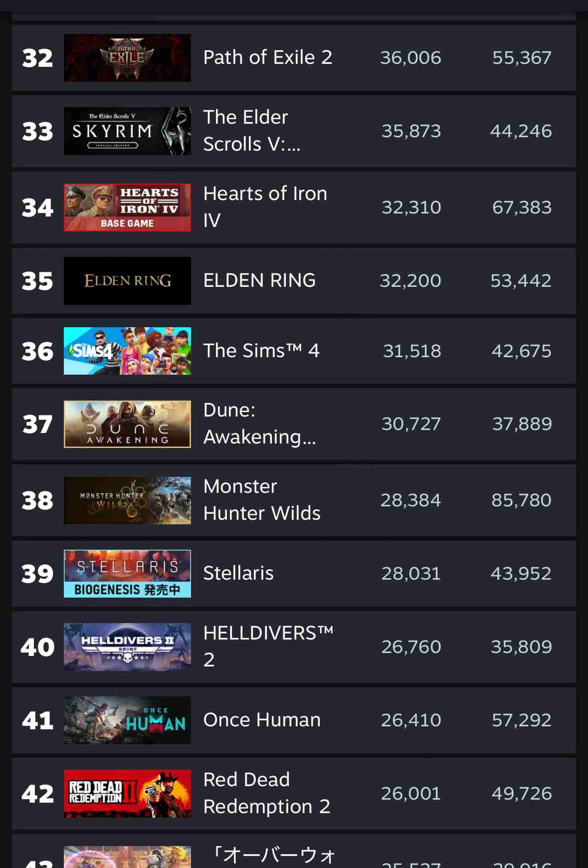Click the Elder Scrolls V title text

(252, 131)
